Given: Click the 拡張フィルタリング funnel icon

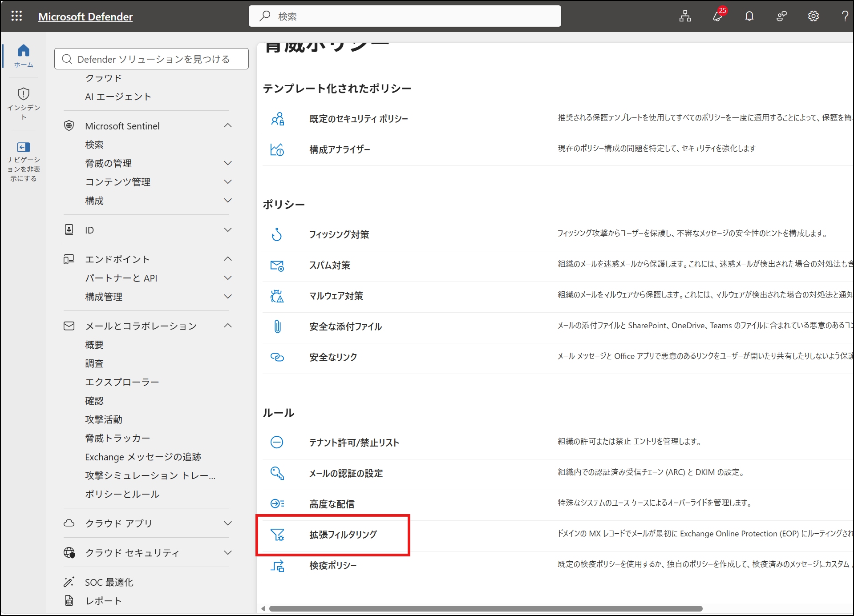Looking at the screenshot, I should pos(277,535).
